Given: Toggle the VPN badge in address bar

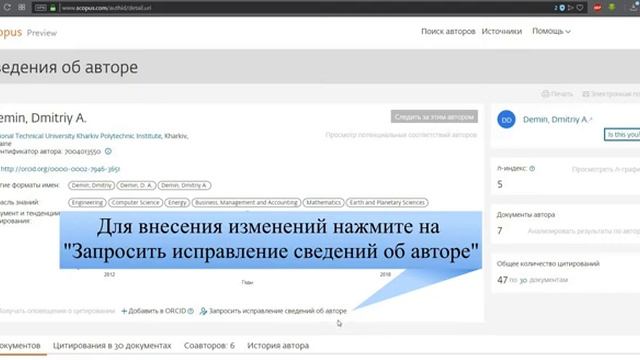Looking at the screenshot, I should pos(40,8).
